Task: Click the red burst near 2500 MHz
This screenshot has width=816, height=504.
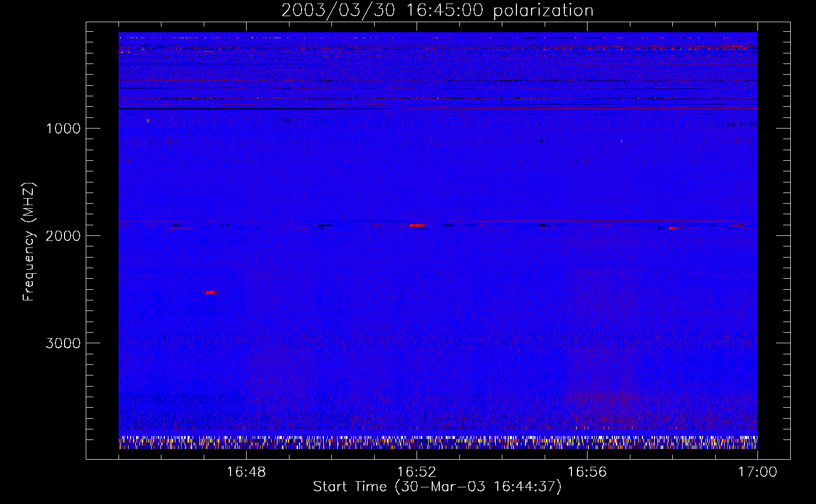Action: point(211,292)
